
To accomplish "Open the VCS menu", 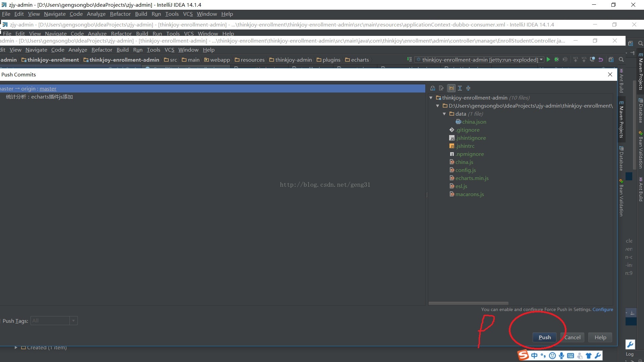I will click(187, 14).
